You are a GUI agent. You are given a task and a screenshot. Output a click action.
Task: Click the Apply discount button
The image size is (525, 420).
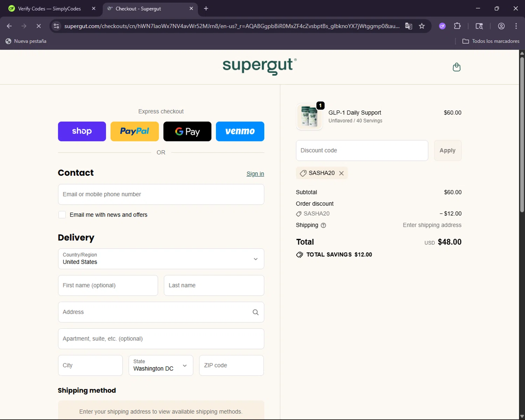(448, 150)
